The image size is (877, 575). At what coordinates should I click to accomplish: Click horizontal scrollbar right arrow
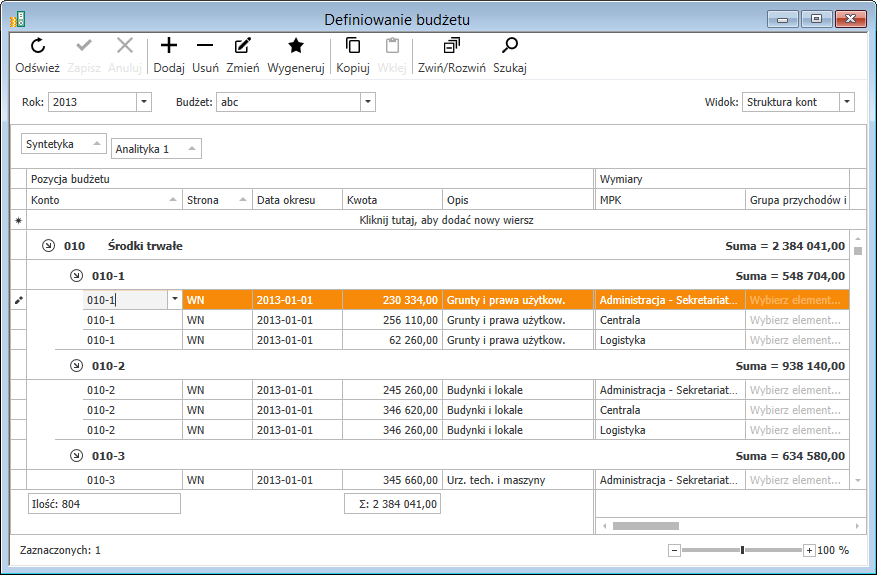click(x=857, y=526)
